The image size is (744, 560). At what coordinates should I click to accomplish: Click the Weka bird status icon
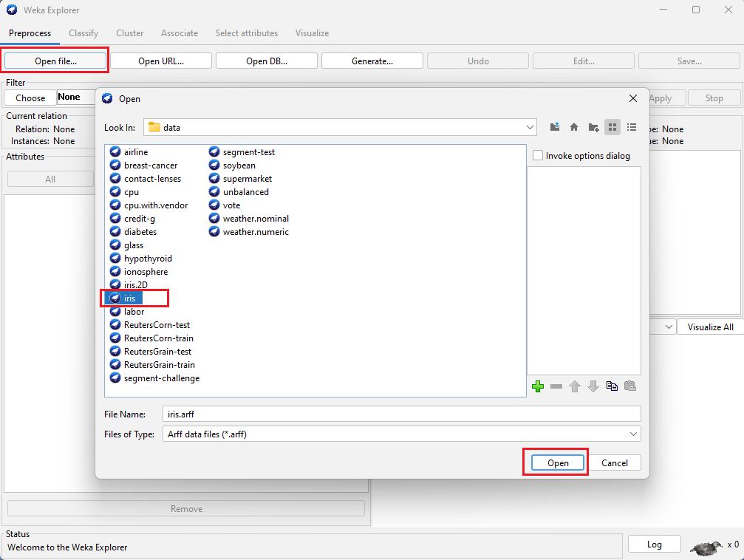coord(706,547)
